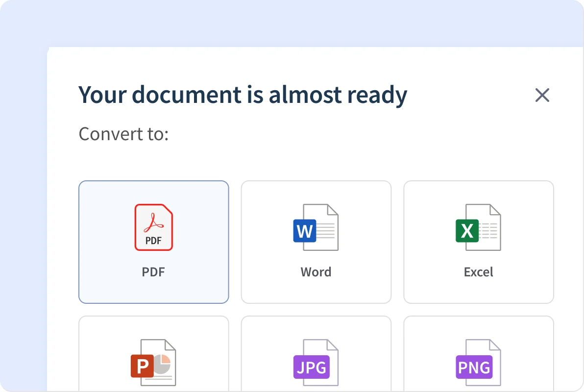Image resolution: width=584 pixels, height=392 pixels.
Task: Choose Word as the conversion format
Action: [316, 242]
